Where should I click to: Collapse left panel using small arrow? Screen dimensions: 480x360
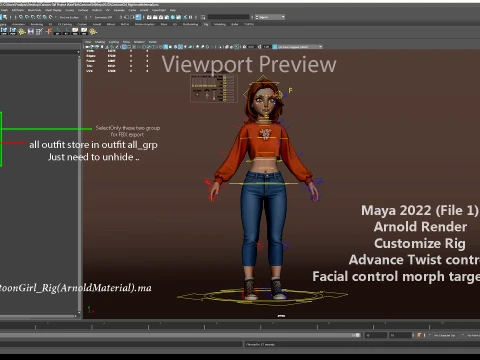[79, 52]
